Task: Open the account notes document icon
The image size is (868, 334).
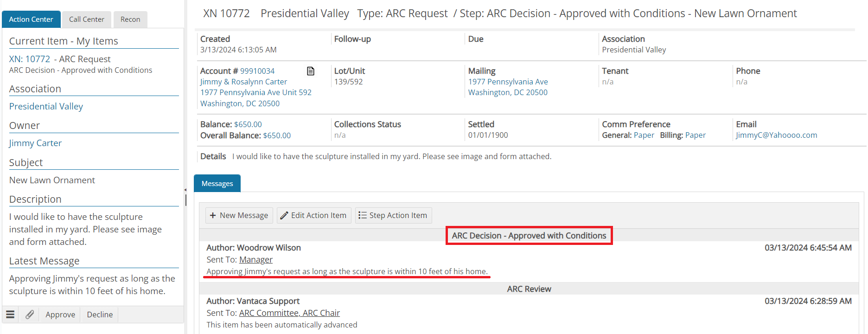Action: 311,71
